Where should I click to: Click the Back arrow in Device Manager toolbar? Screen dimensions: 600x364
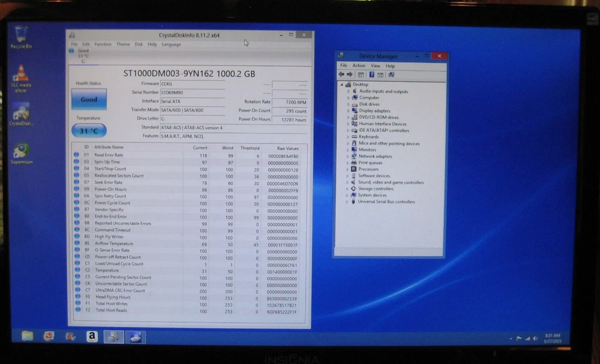pyautogui.click(x=341, y=74)
